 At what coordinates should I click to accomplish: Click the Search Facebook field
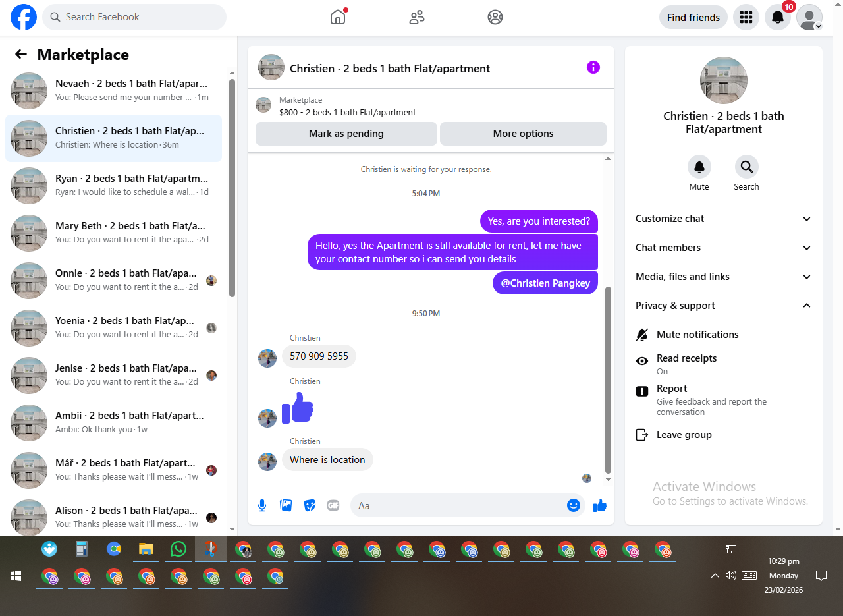[x=134, y=17]
